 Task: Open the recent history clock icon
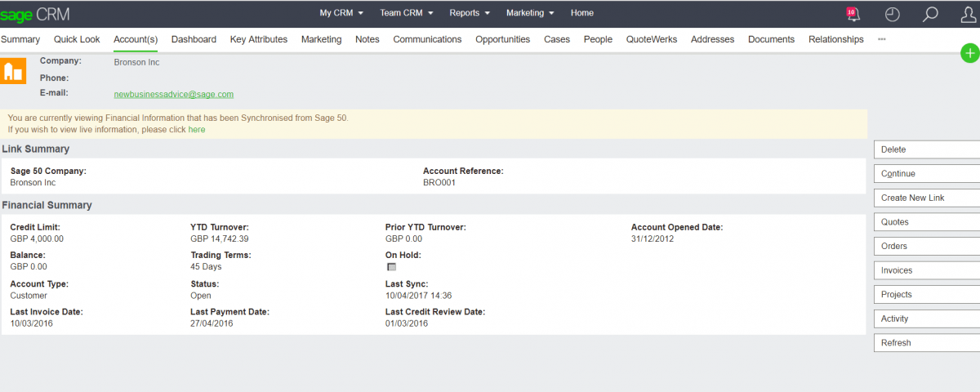[893, 14]
